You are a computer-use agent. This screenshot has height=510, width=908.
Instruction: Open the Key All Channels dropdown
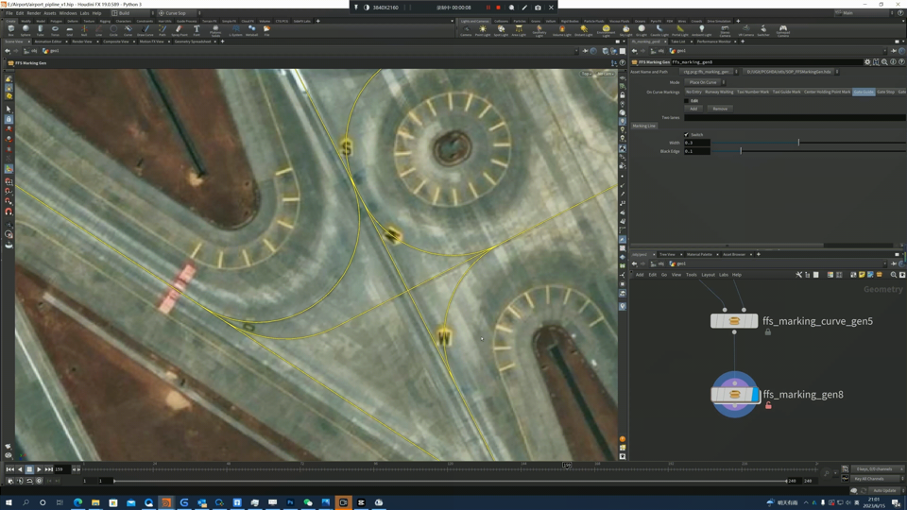point(873,479)
